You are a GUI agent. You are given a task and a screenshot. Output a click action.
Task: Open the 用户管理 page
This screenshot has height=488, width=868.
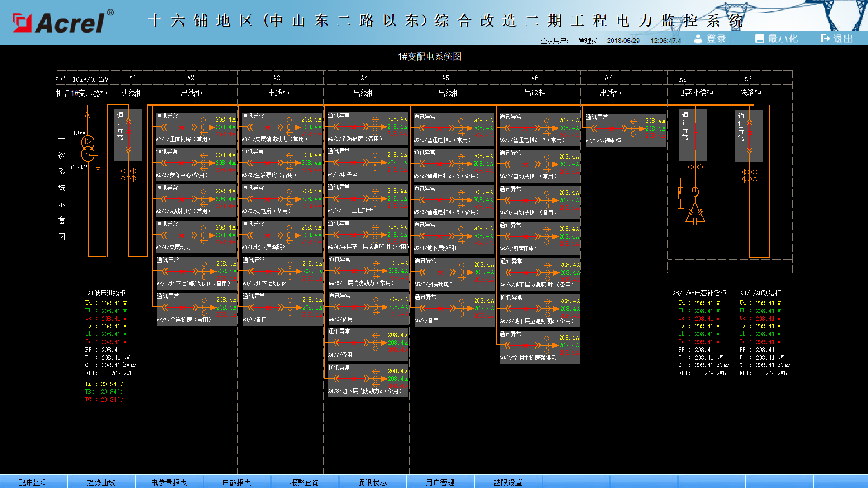pyautogui.click(x=440, y=482)
